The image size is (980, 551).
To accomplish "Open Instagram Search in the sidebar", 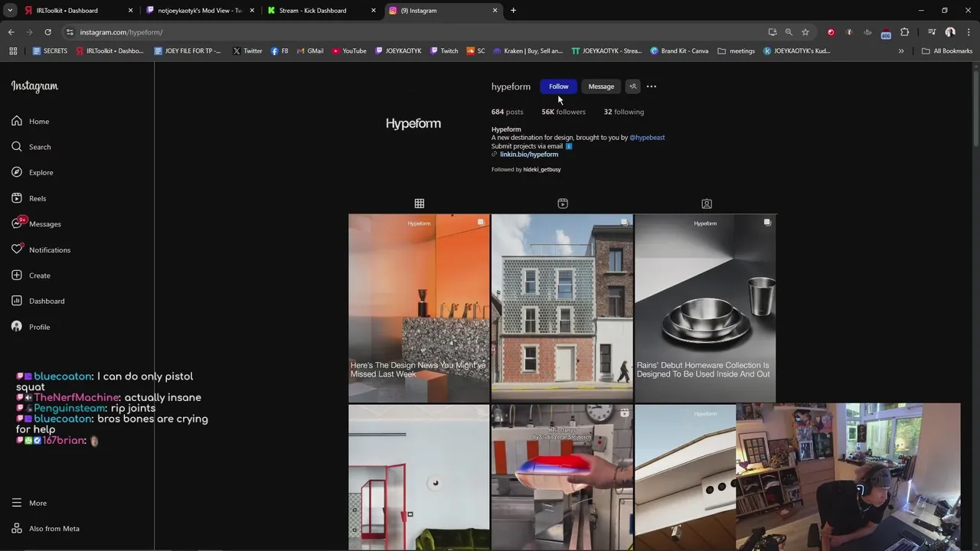I will (31, 147).
